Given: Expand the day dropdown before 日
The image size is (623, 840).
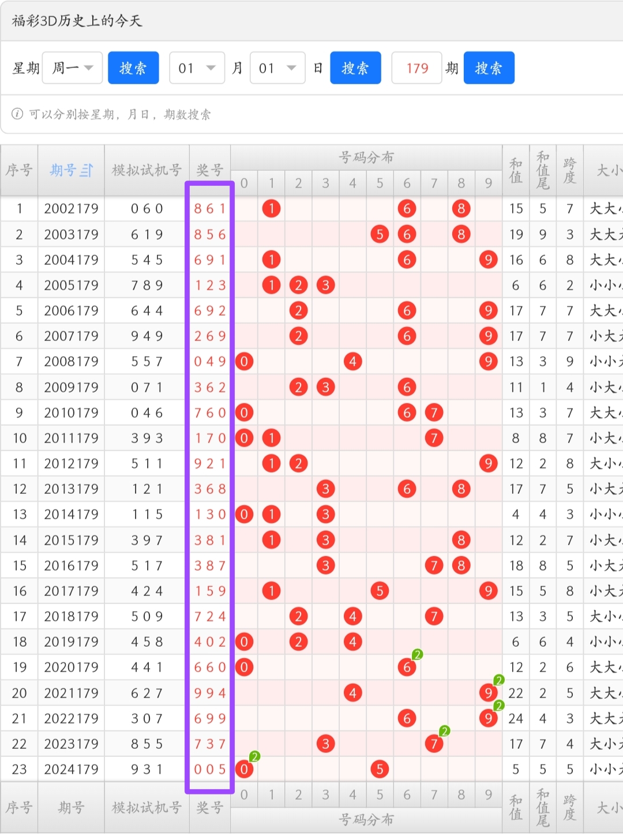Looking at the screenshot, I should click(x=277, y=68).
